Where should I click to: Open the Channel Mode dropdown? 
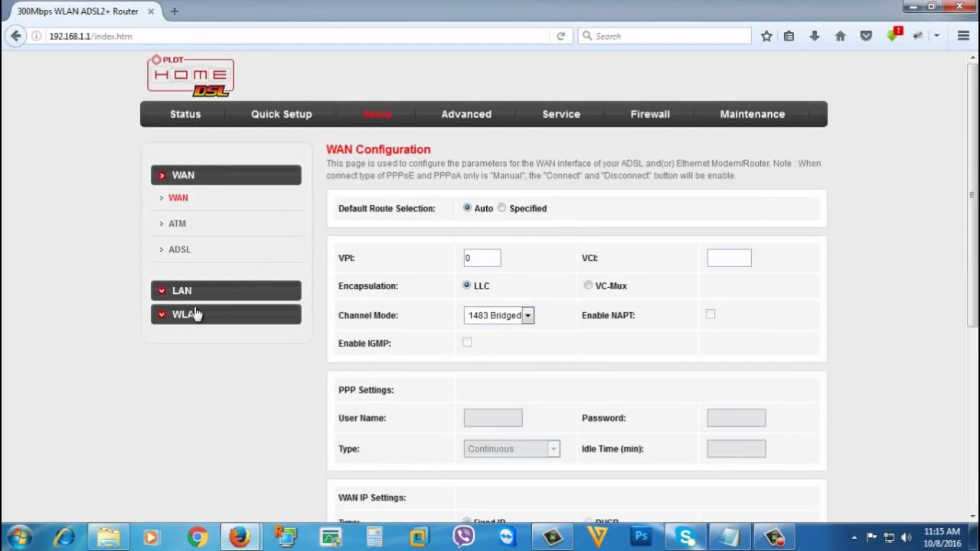[499, 315]
